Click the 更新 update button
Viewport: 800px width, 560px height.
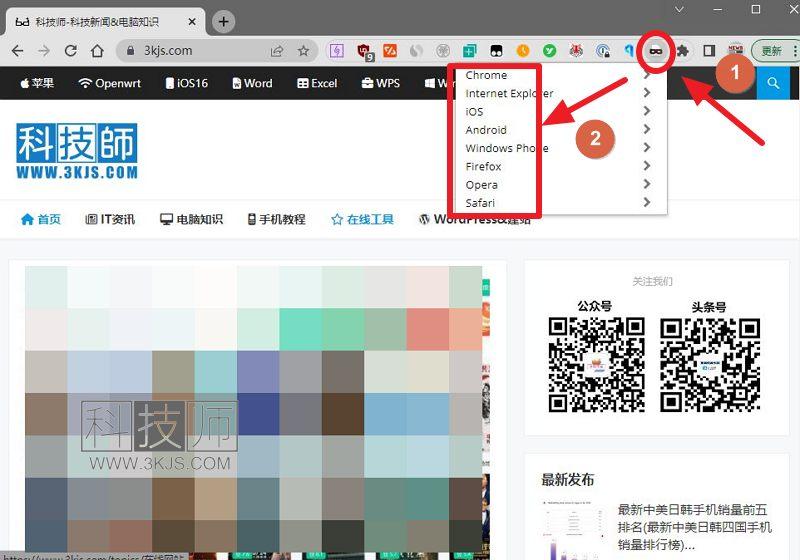pos(771,50)
